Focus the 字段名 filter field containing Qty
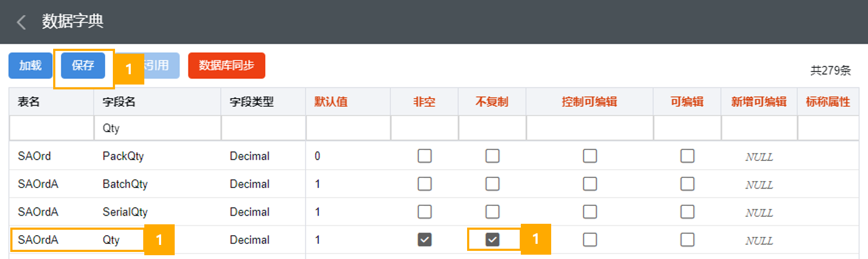The image size is (868, 259). [157, 128]
